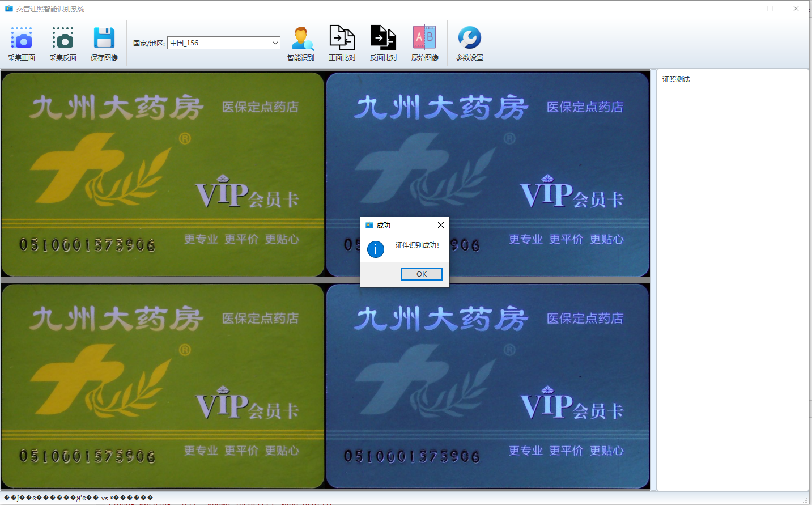The image size is (812, 505).
Task: Run 智能识别 smart recognition
Action: (301, 44)
